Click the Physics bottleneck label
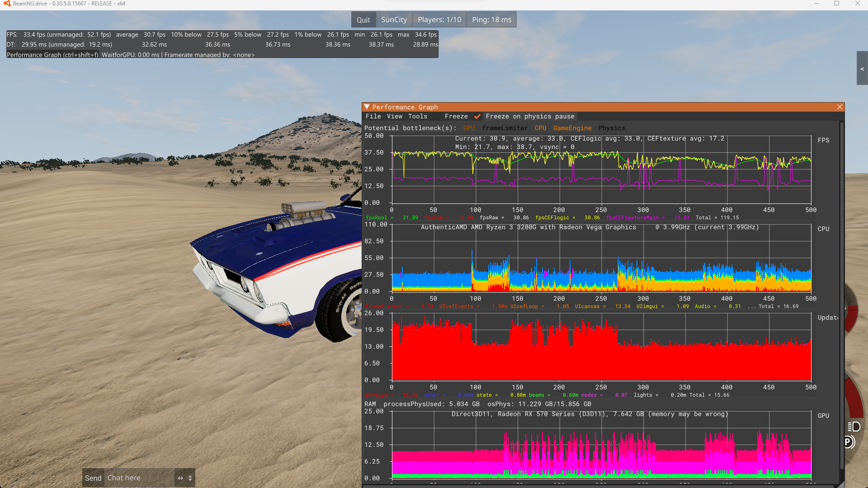 pos(612,128)
